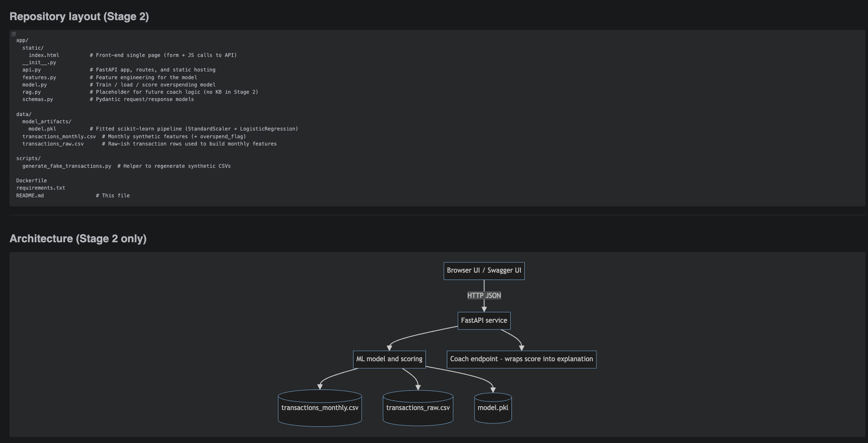Screen dimensions: 868x443
Task: Click the requirements.txt entry
Action: [x=41, y=187]
